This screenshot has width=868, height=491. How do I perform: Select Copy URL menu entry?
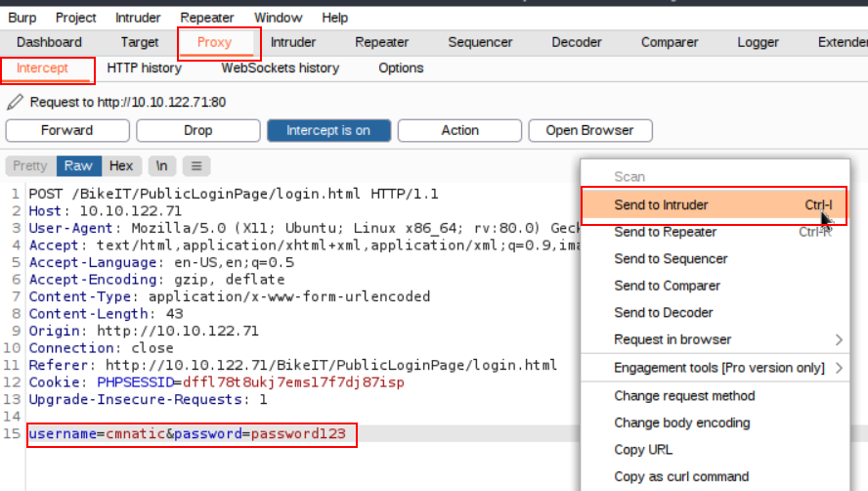(715, 450)
